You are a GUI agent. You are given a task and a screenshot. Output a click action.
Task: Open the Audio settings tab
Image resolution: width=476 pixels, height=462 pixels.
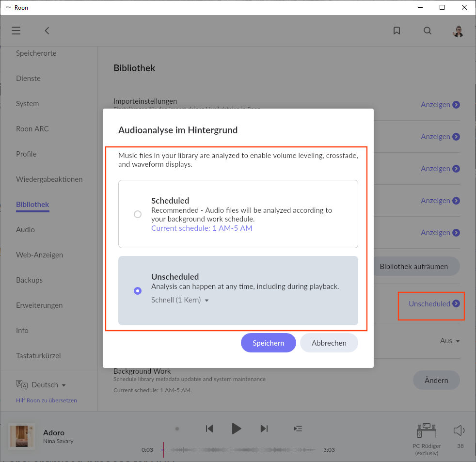[25, 230]
